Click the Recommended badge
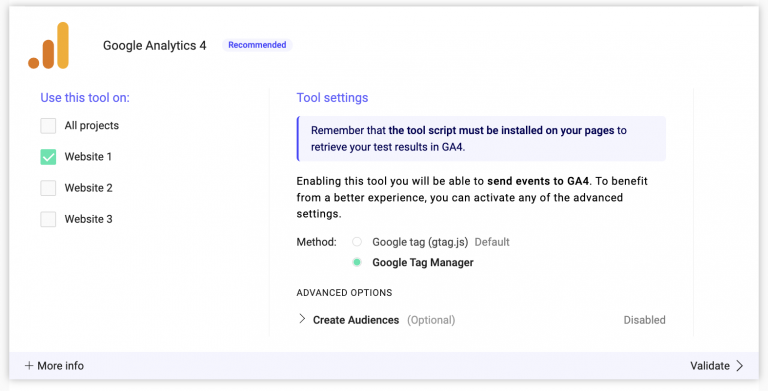Screen dimensions: 768x391 [257, 45]
